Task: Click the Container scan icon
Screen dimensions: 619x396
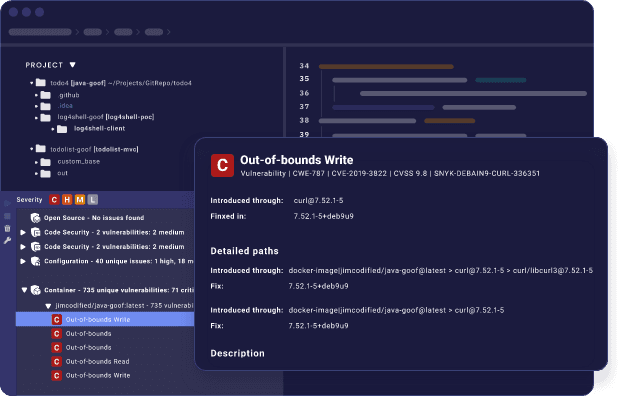Action: pos(36,290)
